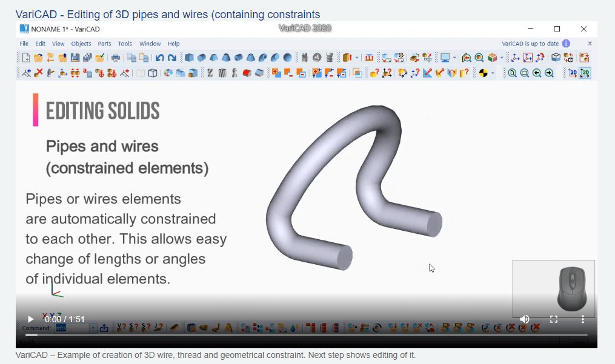Open the Edit menu
This screenshot has height=364, width=615.
coord(40,44)
